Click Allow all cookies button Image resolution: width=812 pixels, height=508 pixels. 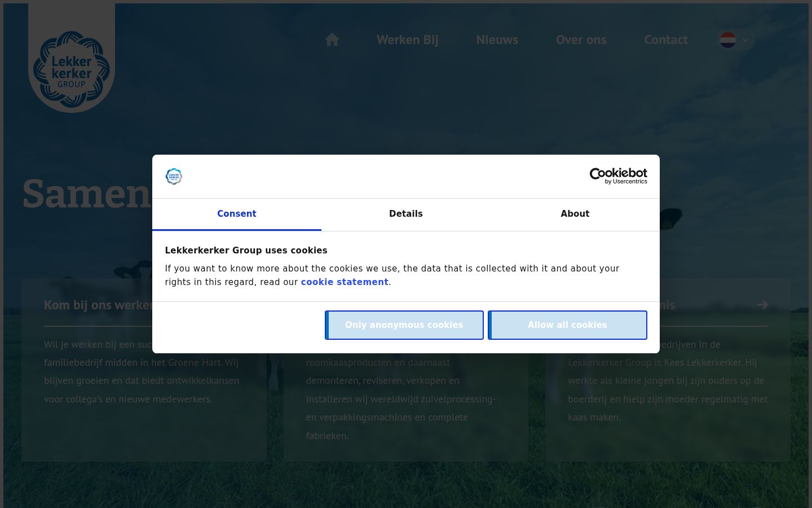[567, 325]
